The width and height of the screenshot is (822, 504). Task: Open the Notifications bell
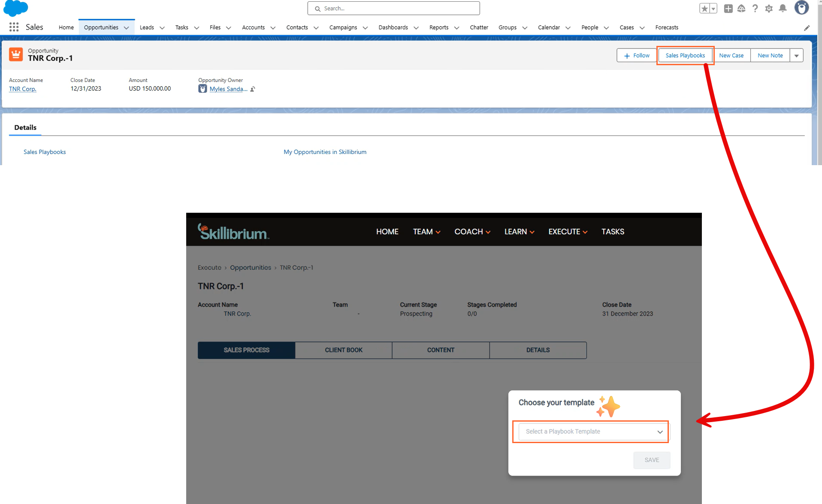tap(783, 9)
